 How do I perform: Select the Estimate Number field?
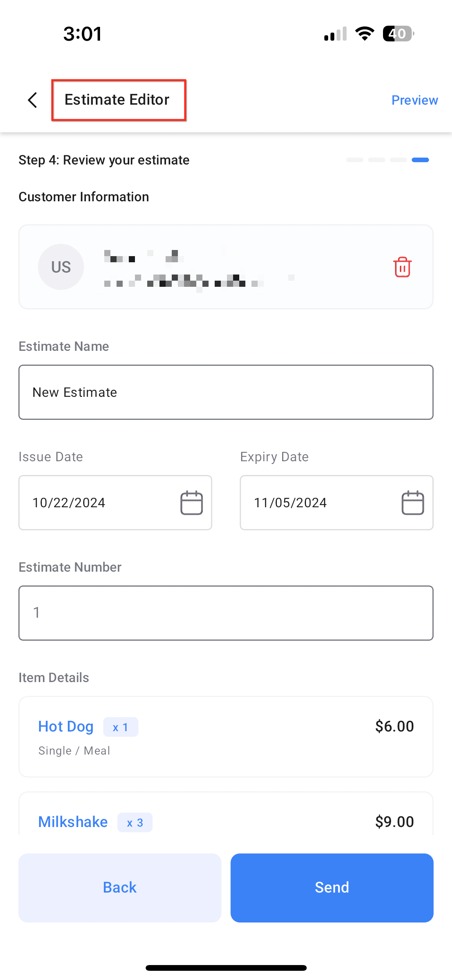pos(226,613)
